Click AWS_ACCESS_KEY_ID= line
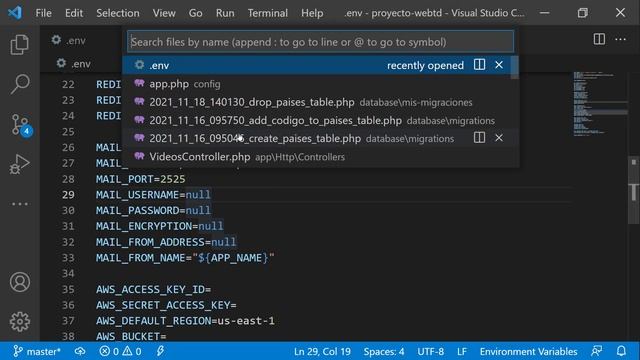Screen dimensions: 640x360 pos(153,289)
